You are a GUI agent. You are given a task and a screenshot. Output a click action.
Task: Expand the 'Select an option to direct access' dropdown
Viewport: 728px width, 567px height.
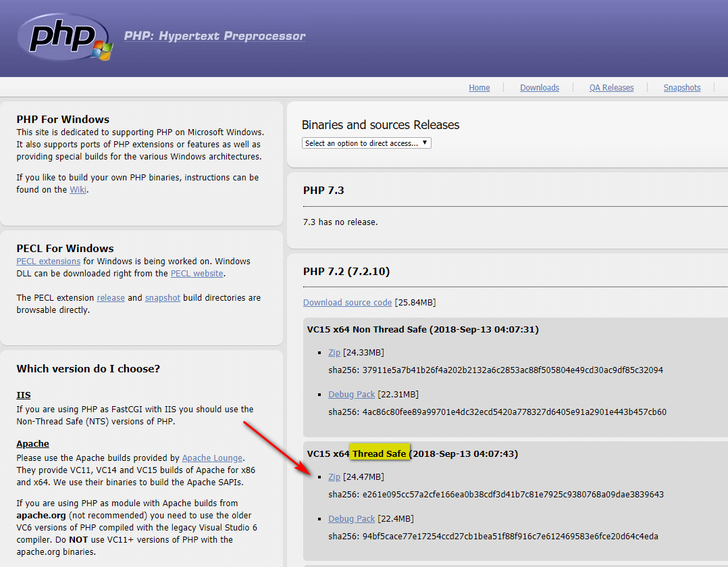[x=366, y=143]
